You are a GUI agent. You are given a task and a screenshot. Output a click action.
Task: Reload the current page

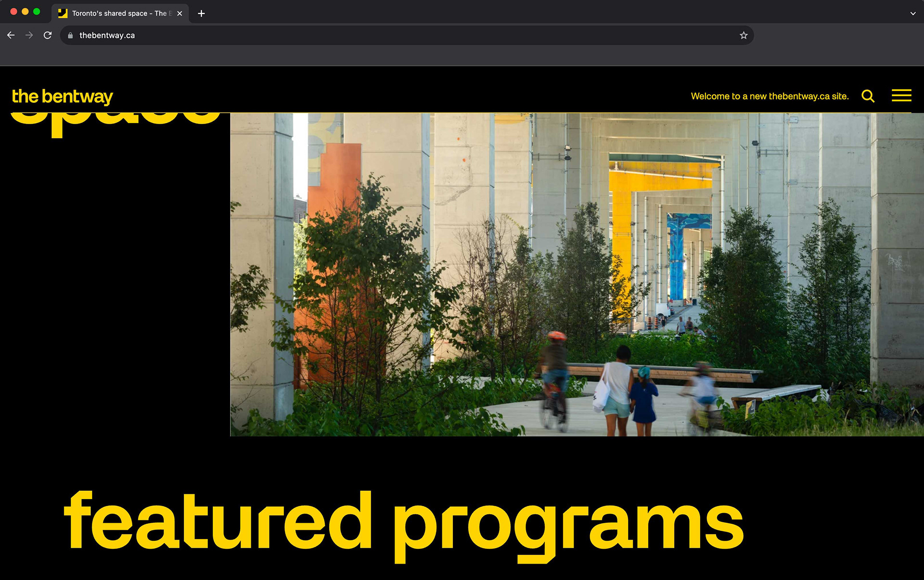tap(48, 35)
